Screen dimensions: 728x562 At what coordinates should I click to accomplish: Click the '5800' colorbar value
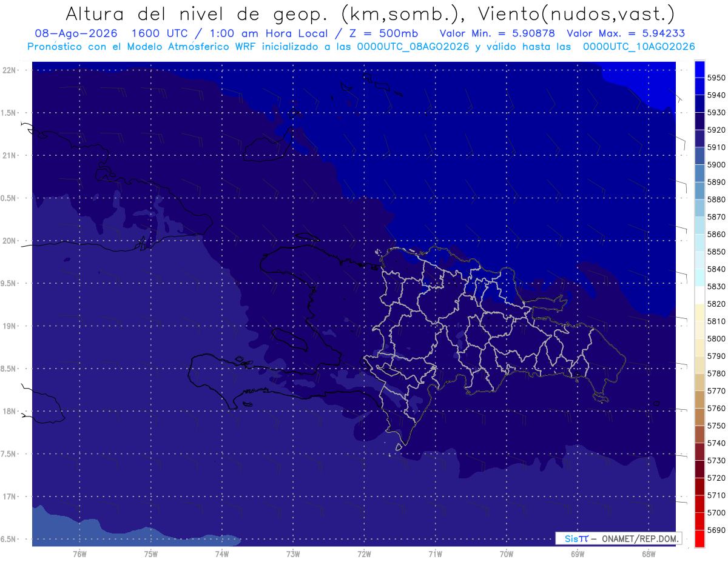pyautogui.click(x=716, y=338)
